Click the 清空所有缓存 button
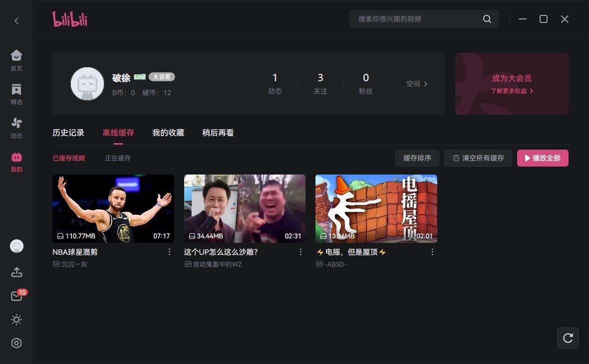This screenshot has height=364, width=589. point(478,158)
